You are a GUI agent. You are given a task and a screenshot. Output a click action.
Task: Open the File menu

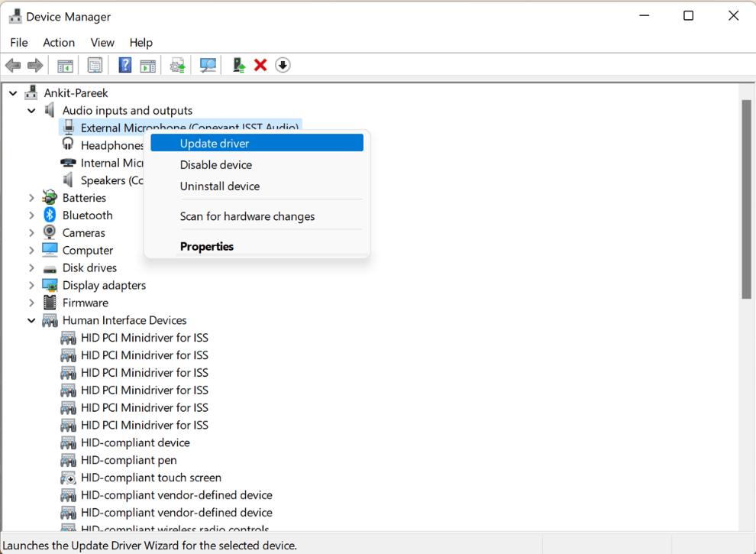pyautogui.click(x=19, y=43)
